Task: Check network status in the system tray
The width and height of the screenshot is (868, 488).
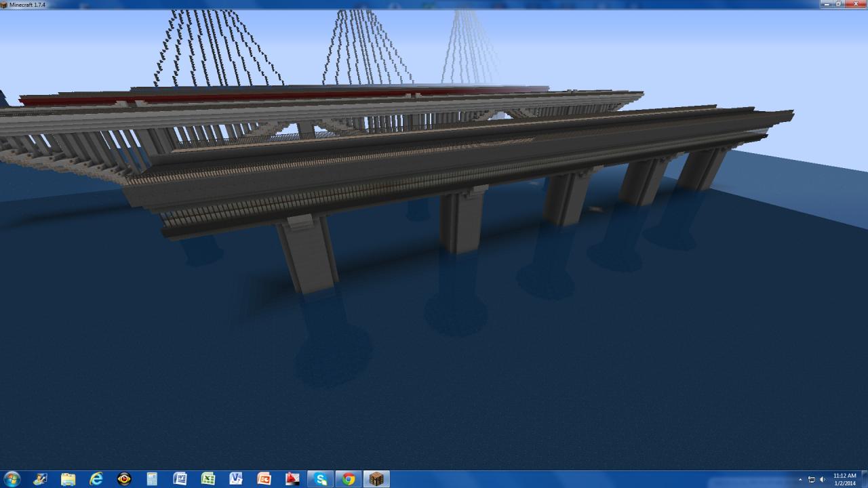Action: [x=812, y=479]
